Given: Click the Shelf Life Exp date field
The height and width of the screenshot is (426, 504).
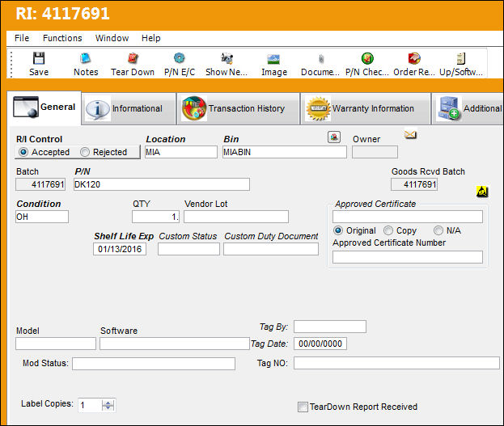Looking at the screenshot, I should click(x=120, y=249).
